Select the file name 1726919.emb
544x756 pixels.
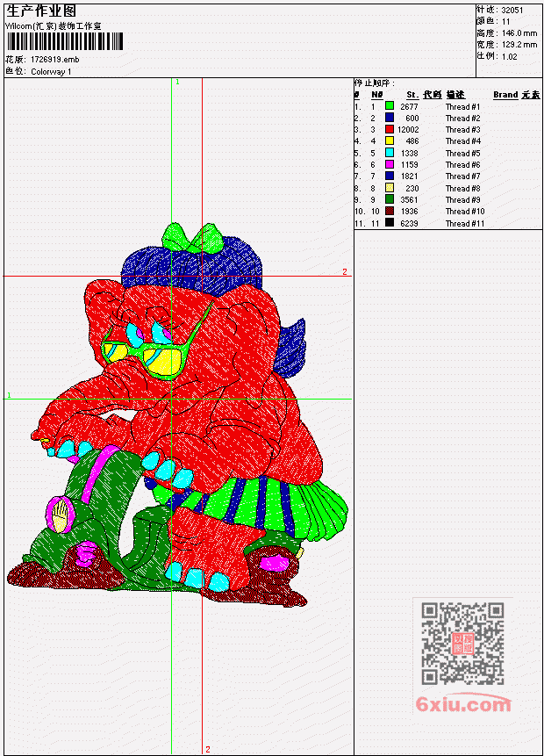[x=55, y=60]
